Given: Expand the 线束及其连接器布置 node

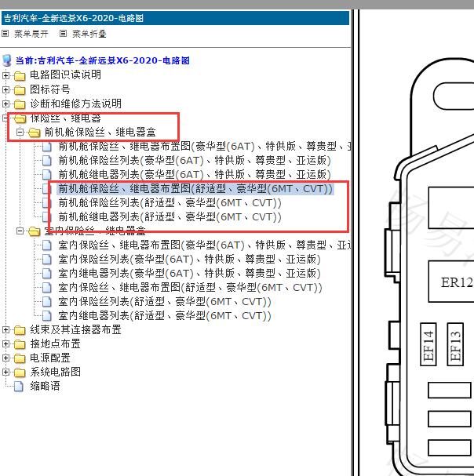Looking at the screenshot, I should pyautogui.click(x=5, y=329).
